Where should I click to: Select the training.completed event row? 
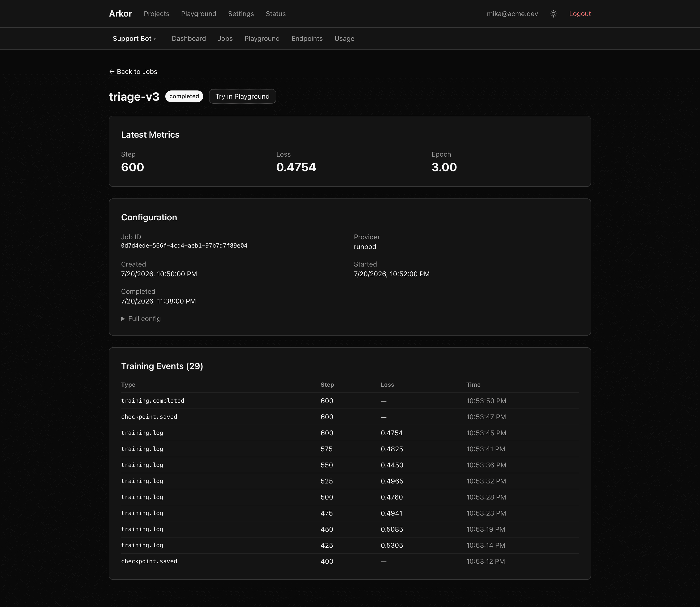(350, 401)
